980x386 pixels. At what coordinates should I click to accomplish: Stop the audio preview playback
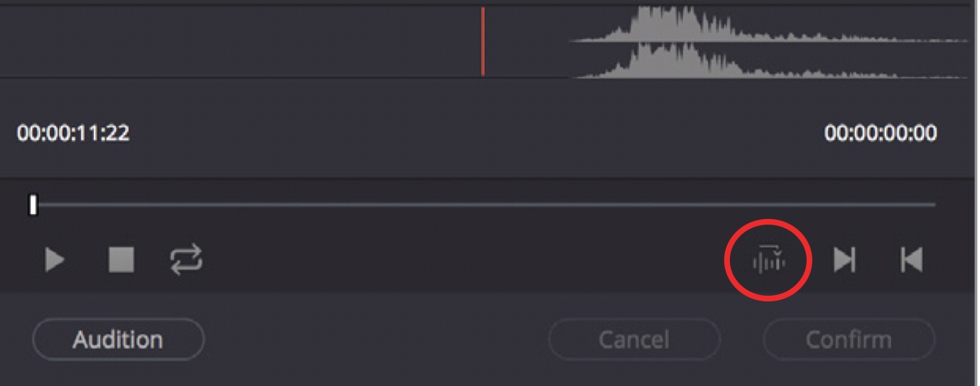pos(121,259)
